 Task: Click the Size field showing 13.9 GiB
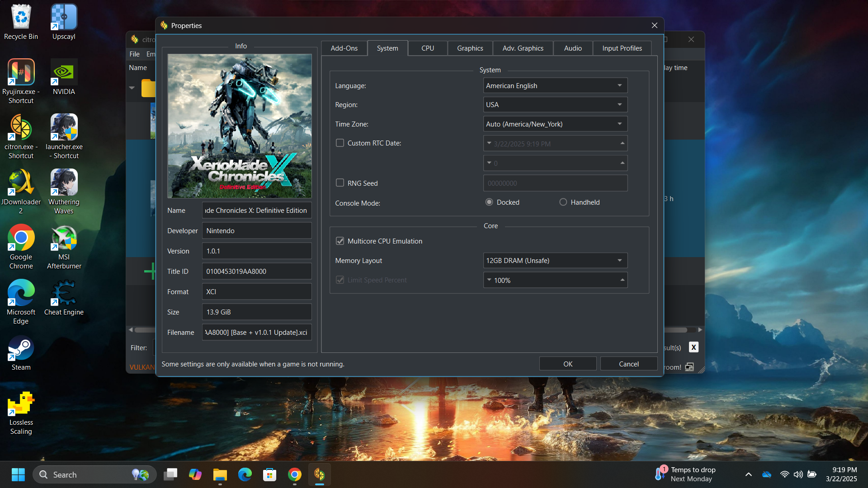point(257,312)
